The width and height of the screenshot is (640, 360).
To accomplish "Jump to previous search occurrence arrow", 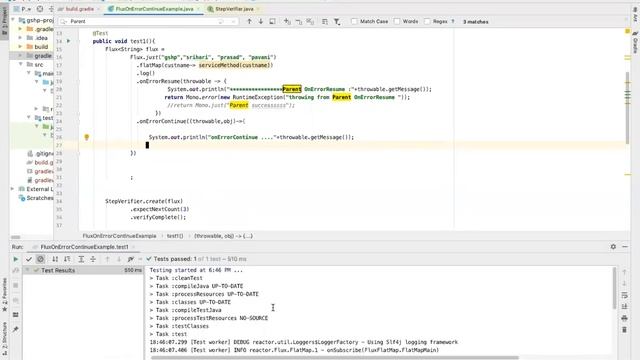I will [249, 21].
